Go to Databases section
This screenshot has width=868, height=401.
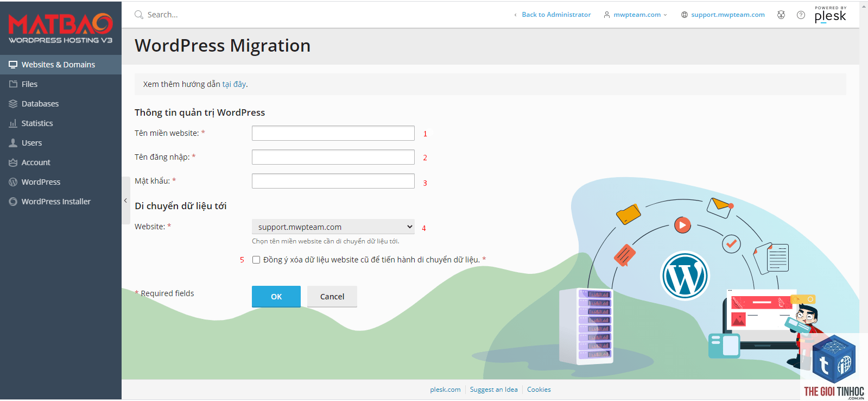pyautogui.click(x=61, y=104)
